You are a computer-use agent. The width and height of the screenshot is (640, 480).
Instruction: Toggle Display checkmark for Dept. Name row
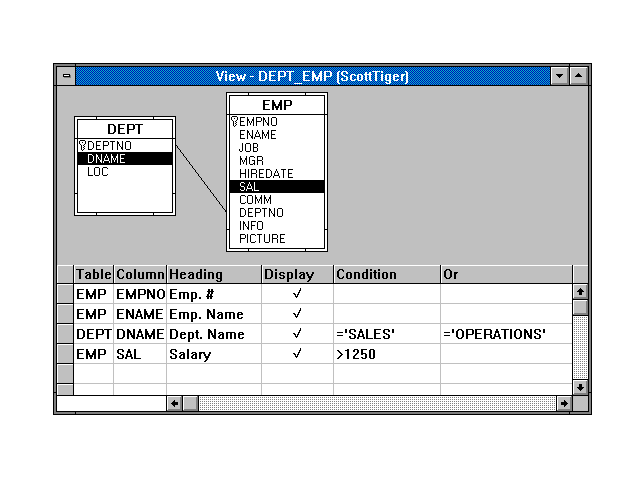297,334
